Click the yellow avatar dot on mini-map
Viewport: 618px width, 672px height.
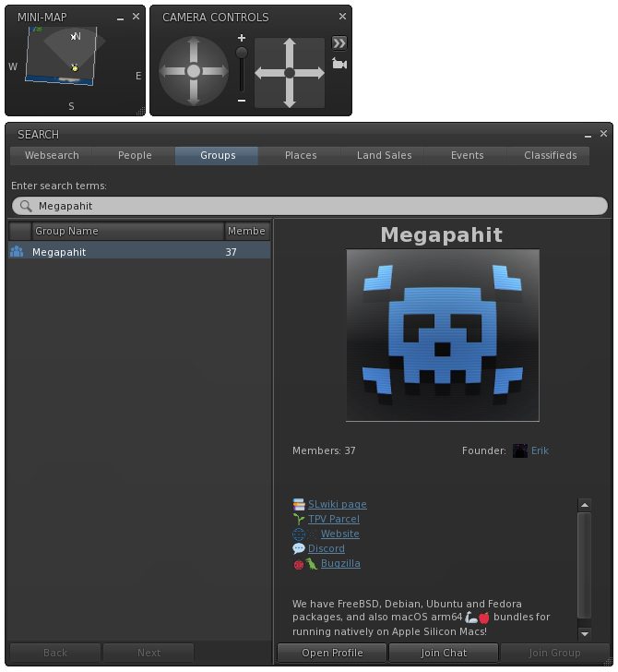pos(75,68)
